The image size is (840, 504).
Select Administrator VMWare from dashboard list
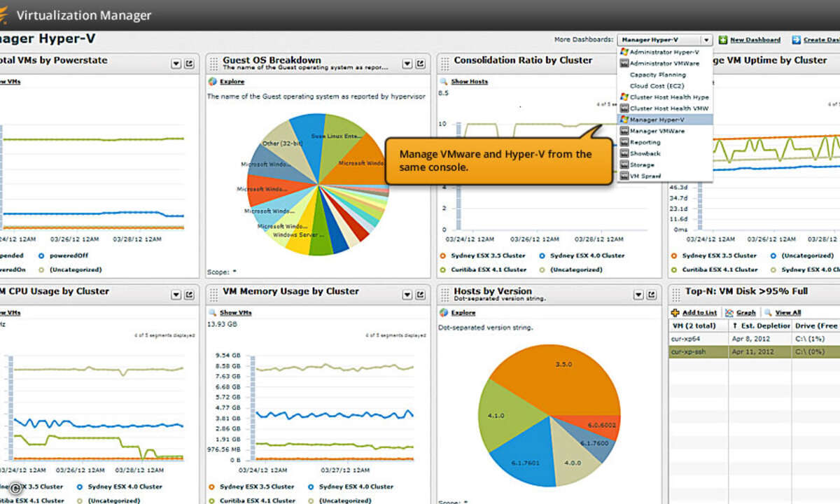click(x=665, y=63)
